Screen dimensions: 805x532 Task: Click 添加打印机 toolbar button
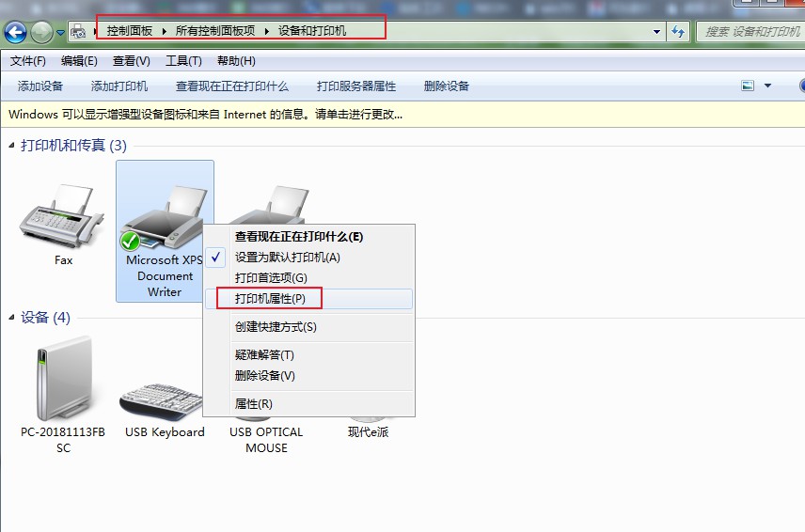(119, 86)
